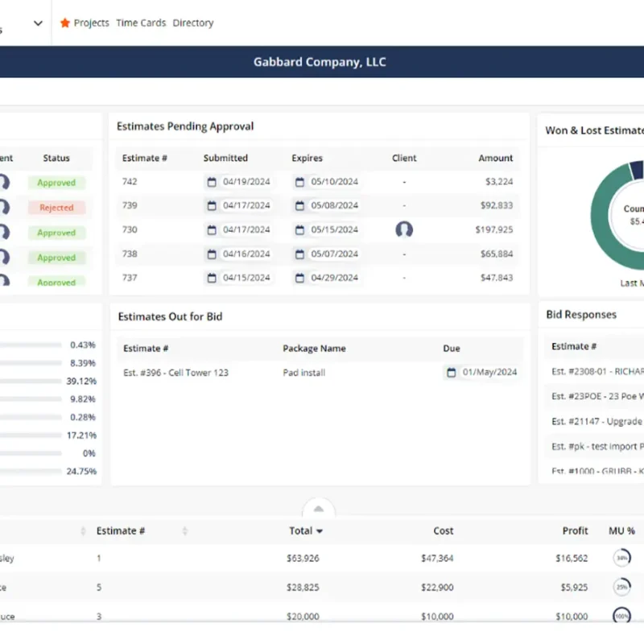Click the $47,843 amount cell
The height and width of the screenshot is (644, 644).
coord(497,278)
